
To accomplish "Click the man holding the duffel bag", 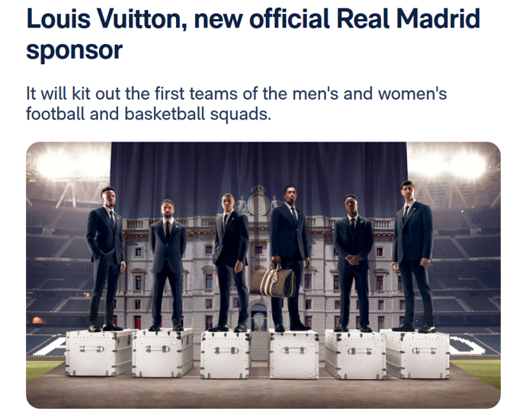I will [x=290, y=257].
